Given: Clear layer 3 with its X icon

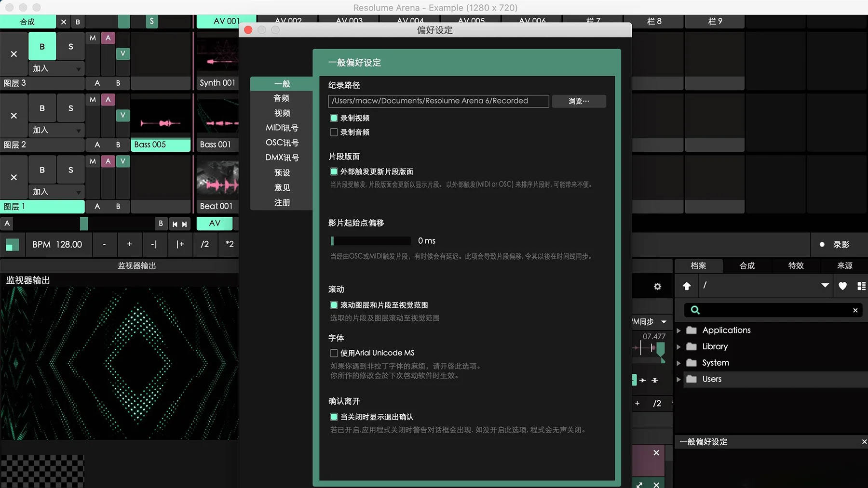Looking at the screenshot, I should pyautogui.click(x=14, y=54).
